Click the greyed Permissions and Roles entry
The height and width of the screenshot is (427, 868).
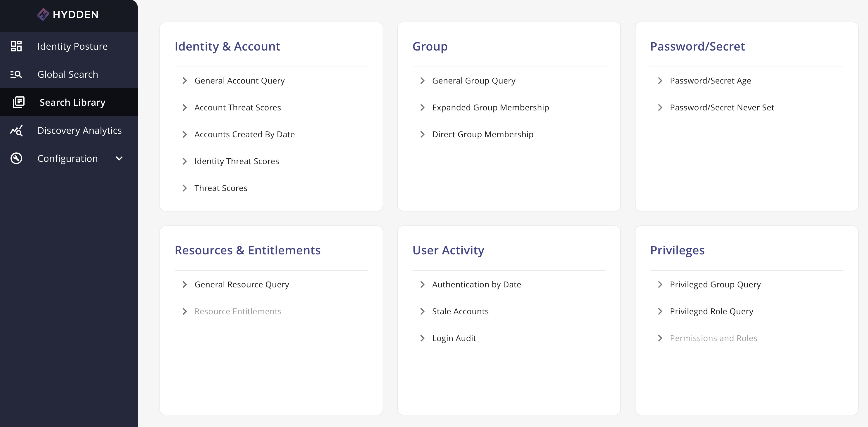tap(713, 338)
